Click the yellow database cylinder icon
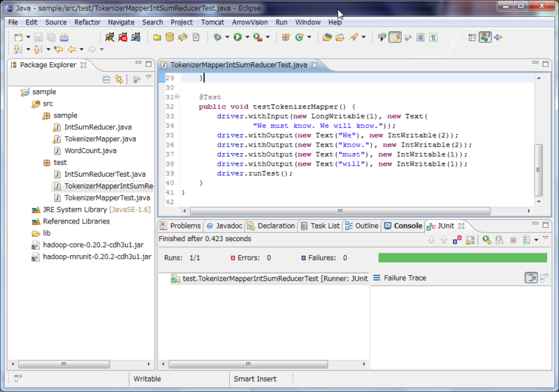The width and height of the screenshot is (559, 392). pyautogui.click(x=170, y=37)
